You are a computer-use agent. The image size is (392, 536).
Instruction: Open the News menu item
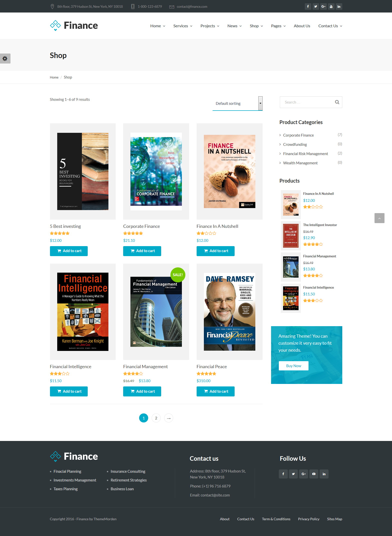pyautogui.click(x=234, y=26)
